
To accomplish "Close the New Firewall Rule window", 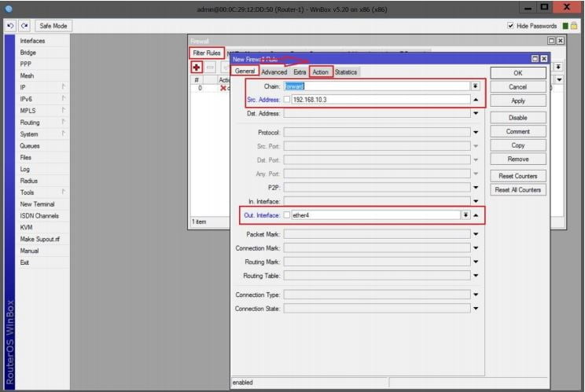I will [x=543, y=59].
